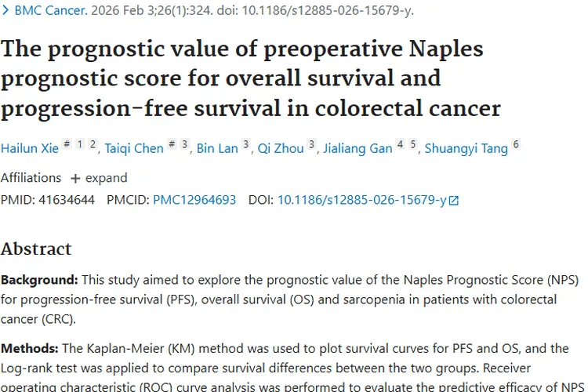Click affiliation superscript 4 after Jialiang Gan
Viewport: 588px width, 392px height.
400,144
